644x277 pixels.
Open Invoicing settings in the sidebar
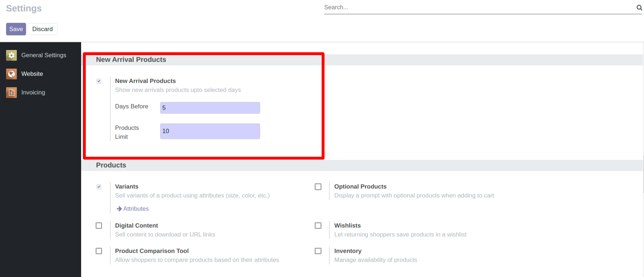[33, 92]
